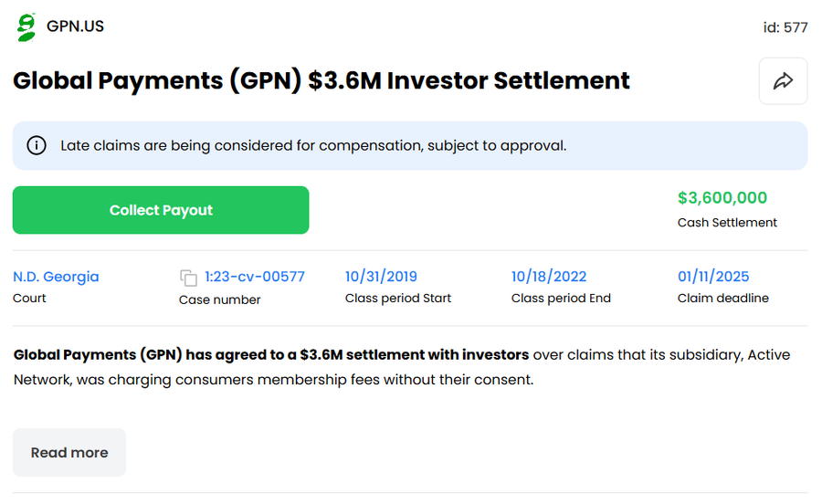Image resolution: width=822 pixels, height=504 pixels.
Task: Copy case number with the copy icon
Action: pyautogui.click(x=188, y=278)
